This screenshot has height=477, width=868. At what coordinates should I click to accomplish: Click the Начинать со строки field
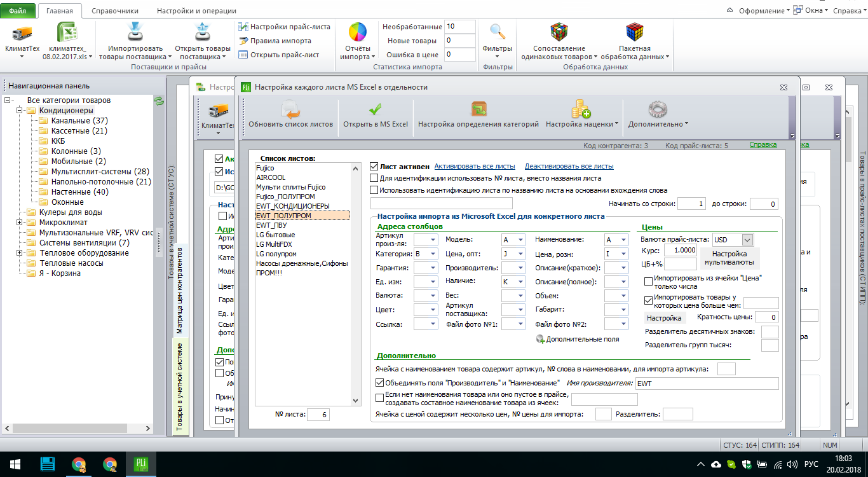point(692,204)
